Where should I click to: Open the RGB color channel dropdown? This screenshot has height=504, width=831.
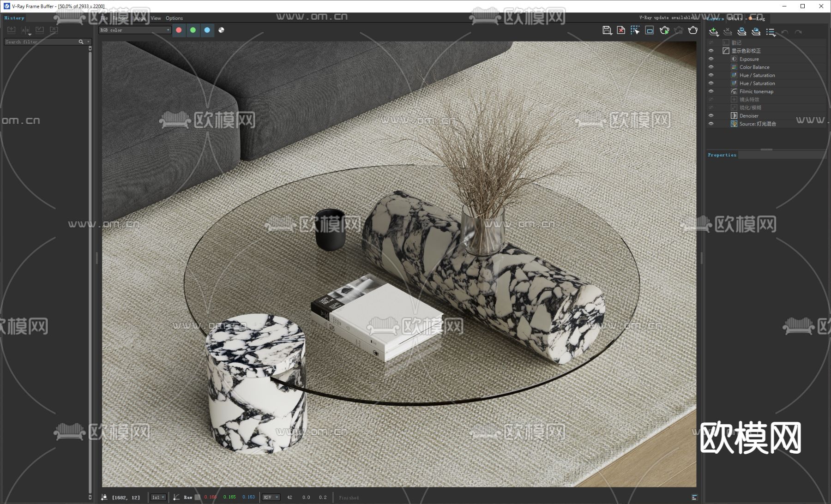135,30
